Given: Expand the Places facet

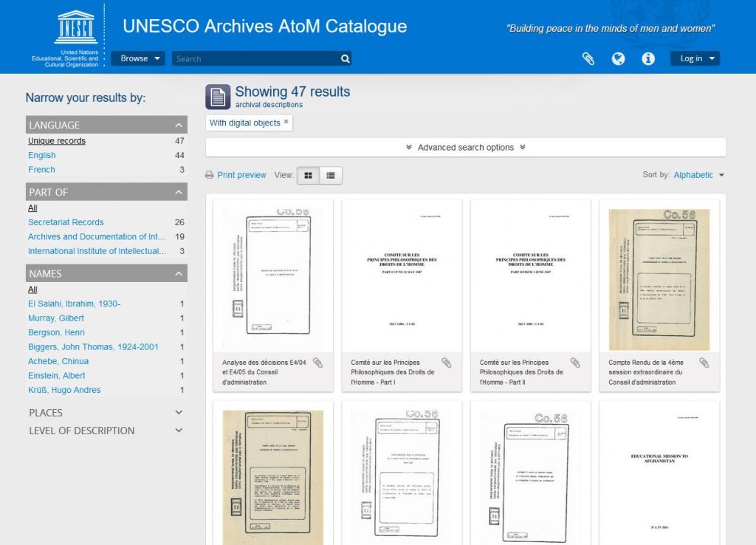Looking at the screenshot, I should coord(106,413).
